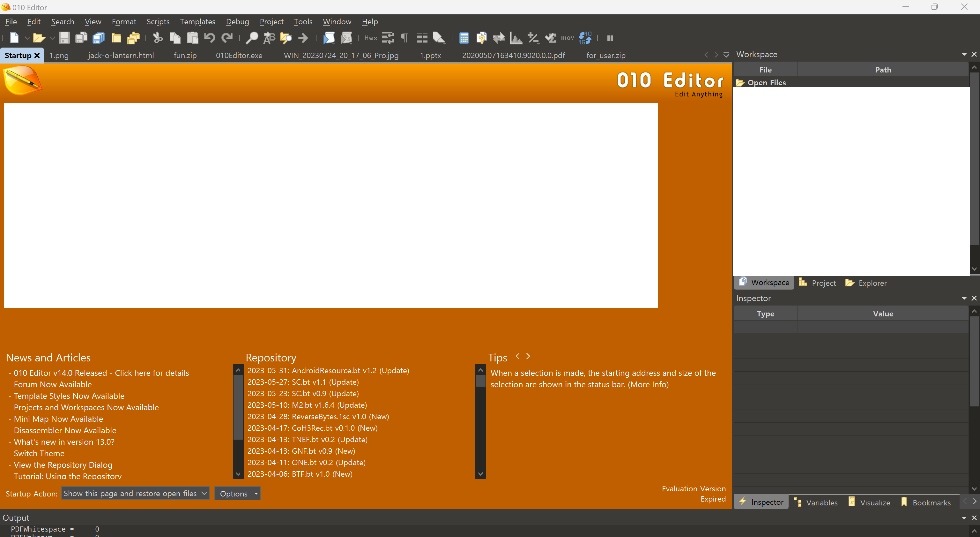Switch to the 1.png tab
Viewport: 980px width, 537px height.
coord(59,55)
